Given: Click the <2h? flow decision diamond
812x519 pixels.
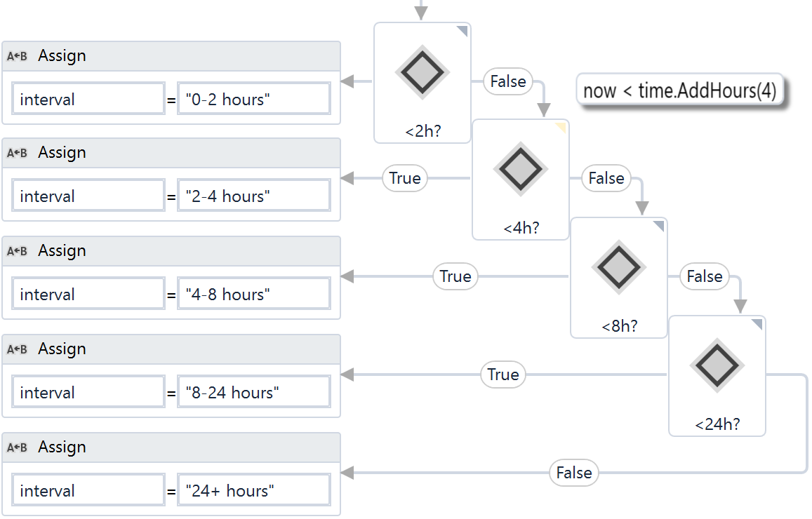Looking at the screenshot, I should [422, 72].
